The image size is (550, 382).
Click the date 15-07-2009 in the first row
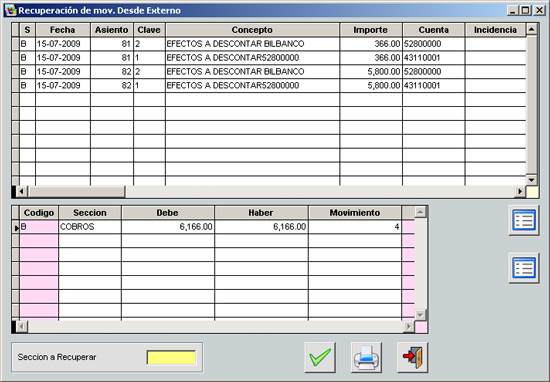pos(62,44)
